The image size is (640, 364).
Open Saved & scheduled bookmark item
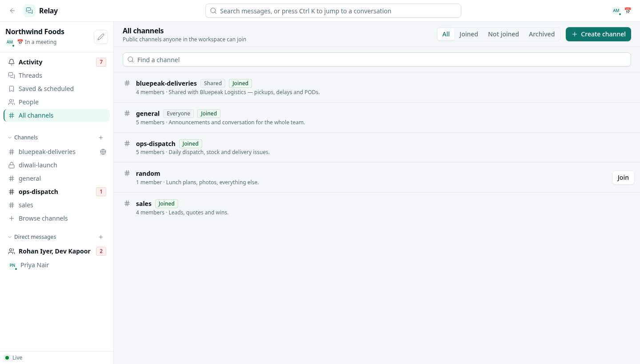click(x=56, y=89)
